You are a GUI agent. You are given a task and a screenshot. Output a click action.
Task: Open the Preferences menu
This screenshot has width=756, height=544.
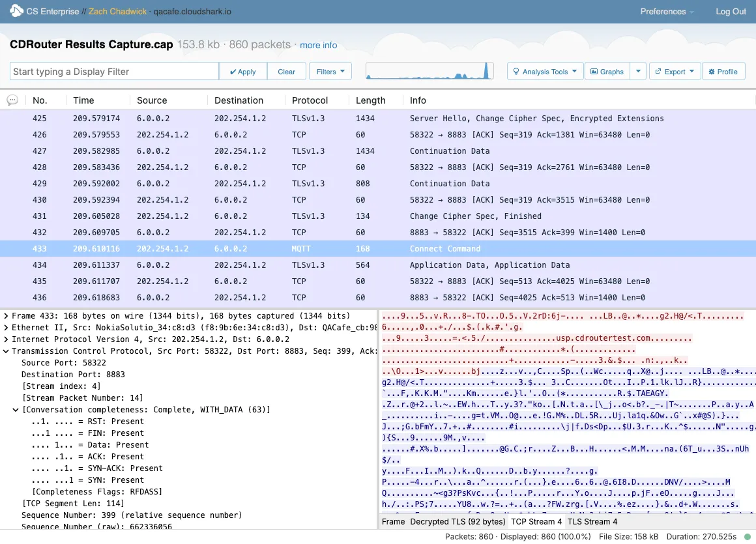pos(667,12)
